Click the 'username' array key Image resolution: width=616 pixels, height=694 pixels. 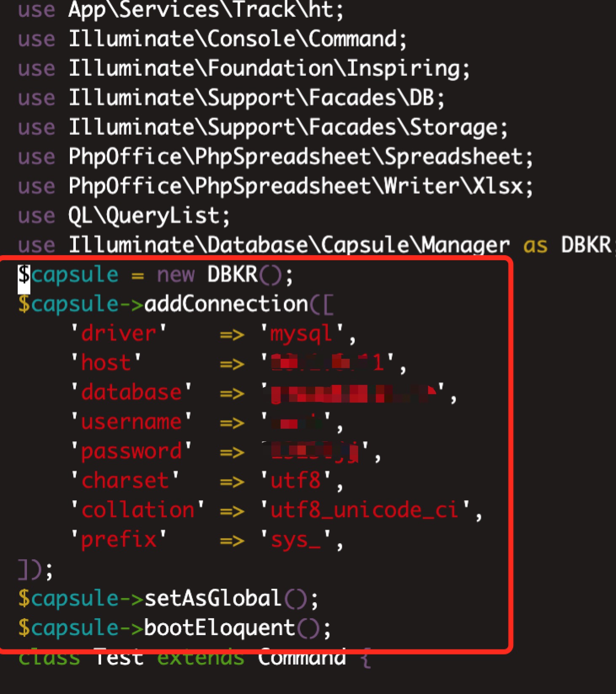(131, 422)
